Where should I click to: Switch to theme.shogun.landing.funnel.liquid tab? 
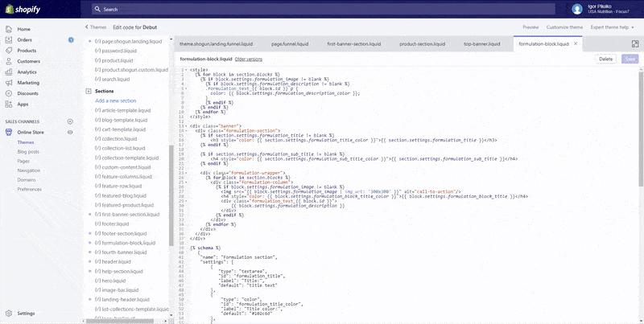(x=216, y=44)
